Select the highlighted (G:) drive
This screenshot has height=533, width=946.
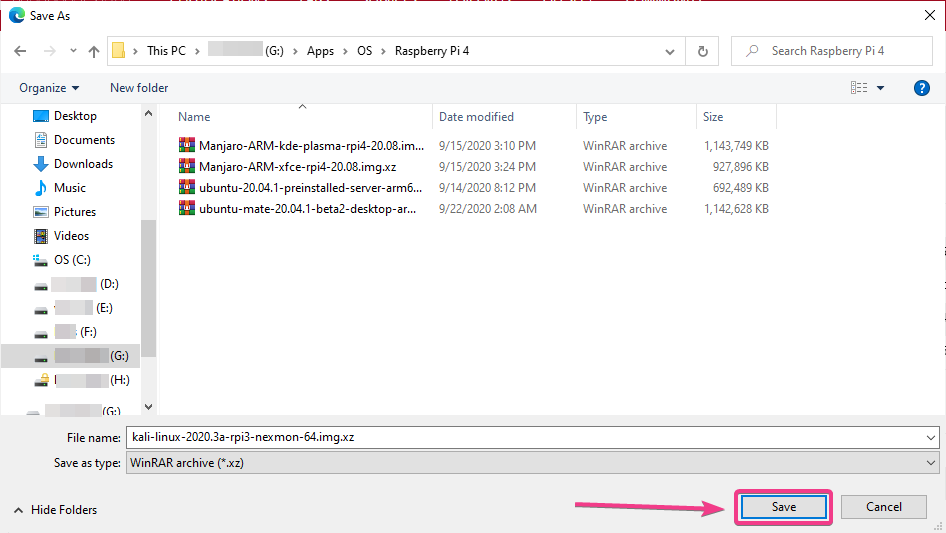pos(71,356)
